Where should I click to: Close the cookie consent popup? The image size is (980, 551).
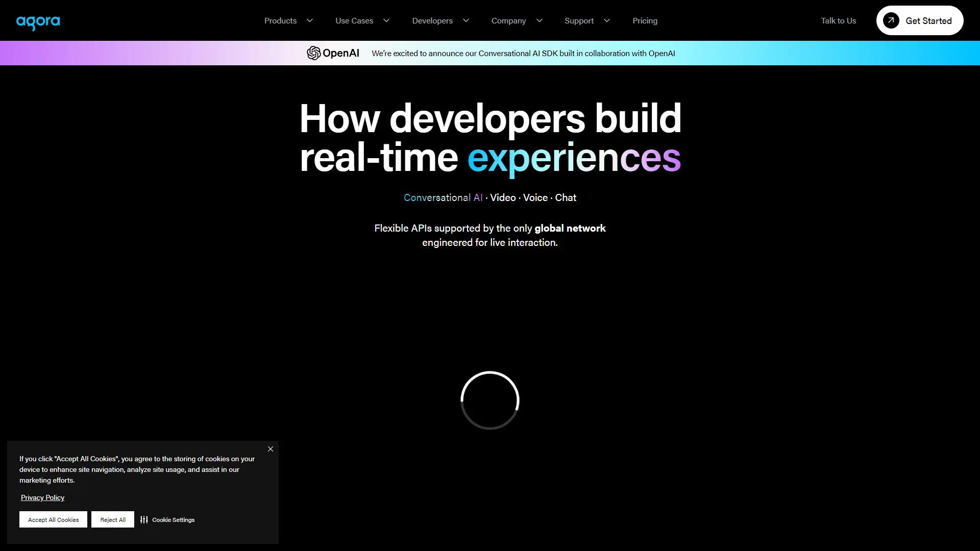click(271, 449)
